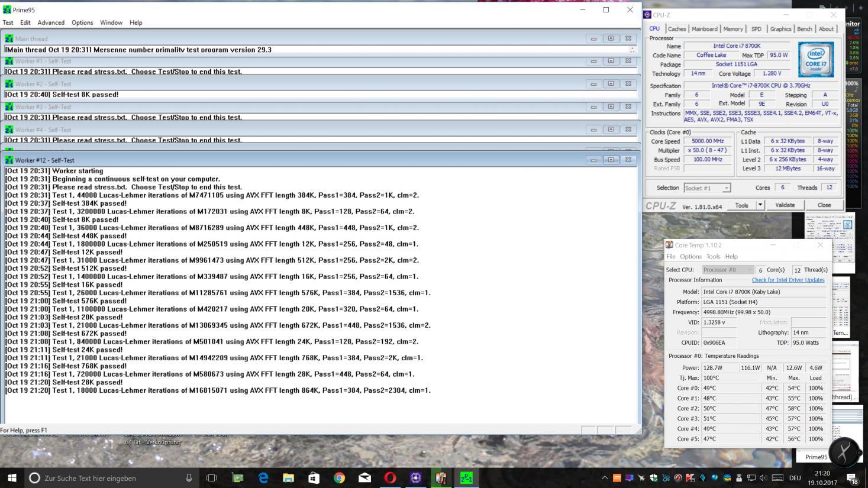Viewport: 868px width, 488px height.
Task: Open Opera browser from the taskbar
Action: 390,478
